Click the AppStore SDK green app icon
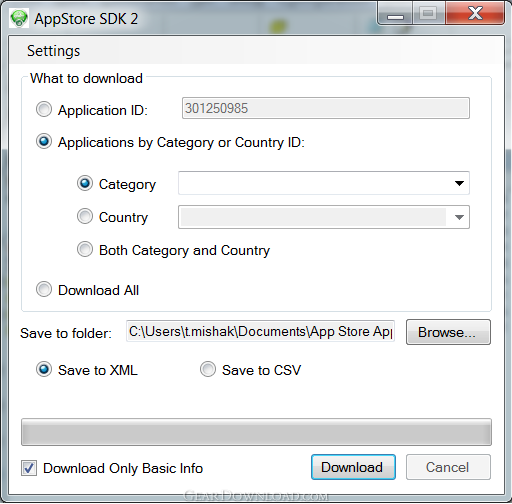The height and width of the screenshot is (504, 512). point(19,18)
